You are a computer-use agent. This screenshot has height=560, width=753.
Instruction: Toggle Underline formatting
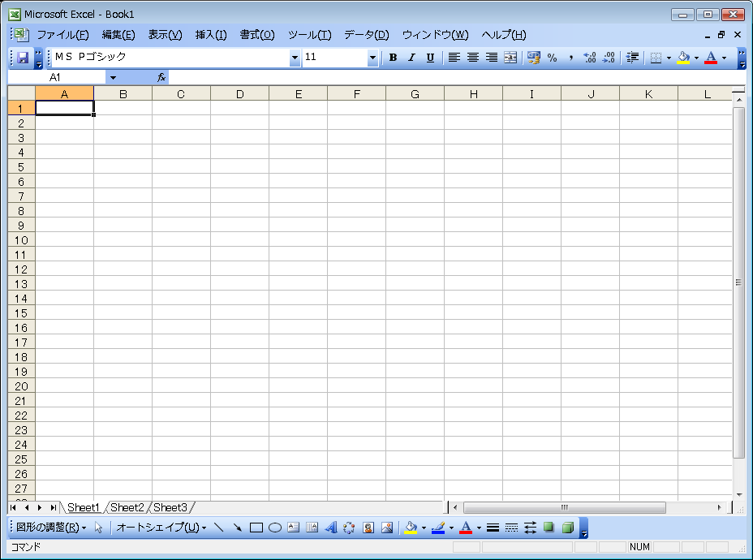430,58
